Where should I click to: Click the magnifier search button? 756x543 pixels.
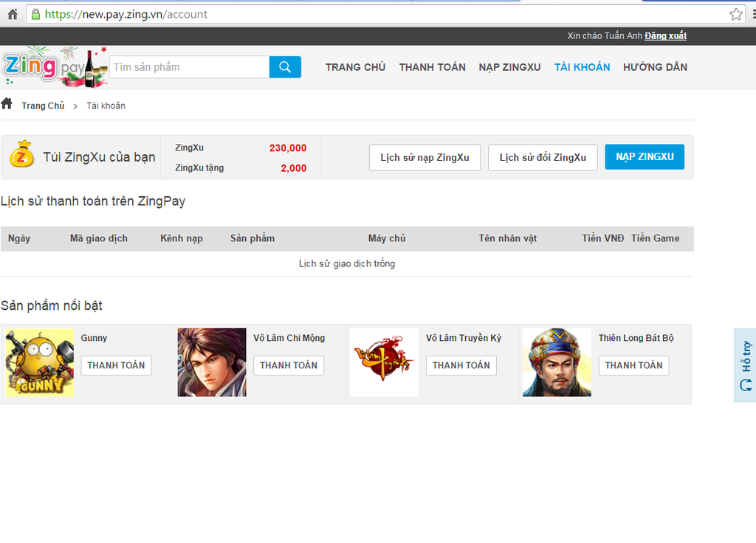tap(285, 67)
